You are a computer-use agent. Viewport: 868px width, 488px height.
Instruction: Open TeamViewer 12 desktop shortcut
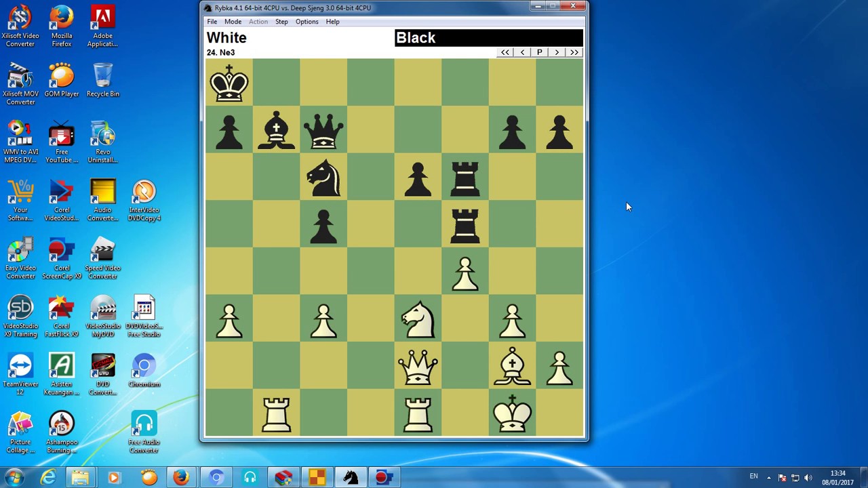(20, 374)
